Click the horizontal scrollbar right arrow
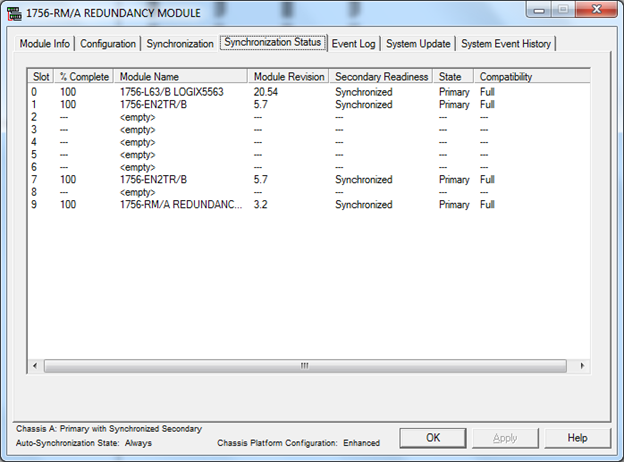 (582, 366)
